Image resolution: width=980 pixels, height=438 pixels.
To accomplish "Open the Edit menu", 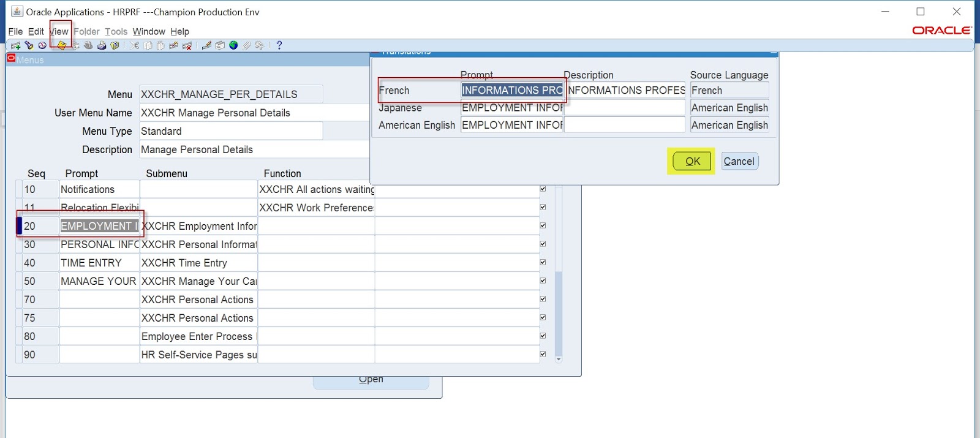I will click(36, 31).
